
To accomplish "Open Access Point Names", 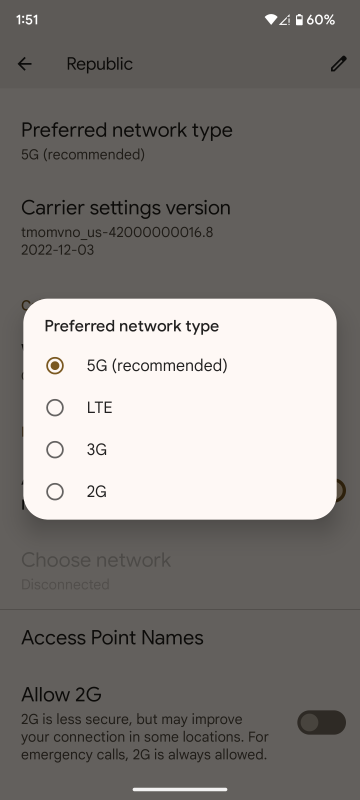I will click(180, 638).
